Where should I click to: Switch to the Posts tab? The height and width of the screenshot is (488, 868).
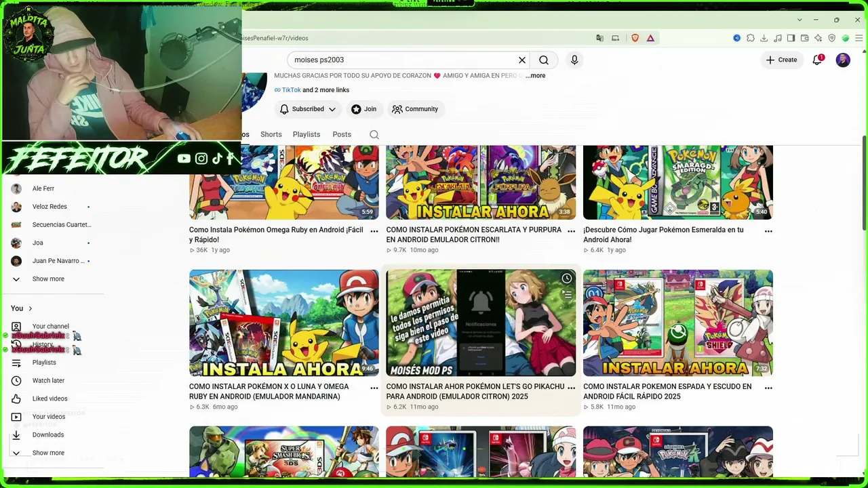point(342,134)
